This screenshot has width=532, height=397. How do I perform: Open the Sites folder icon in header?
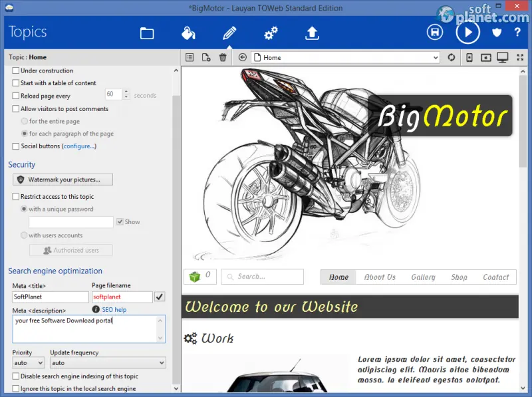[147, 33]
